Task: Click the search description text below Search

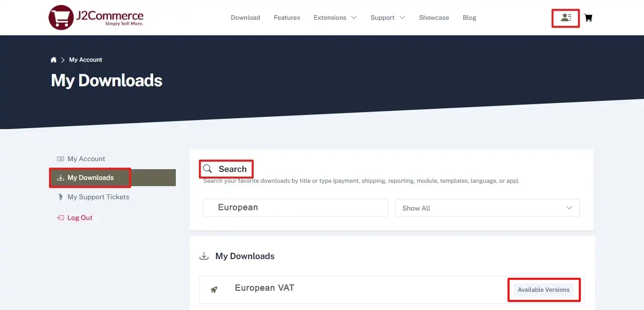Action: pos(362,181)
